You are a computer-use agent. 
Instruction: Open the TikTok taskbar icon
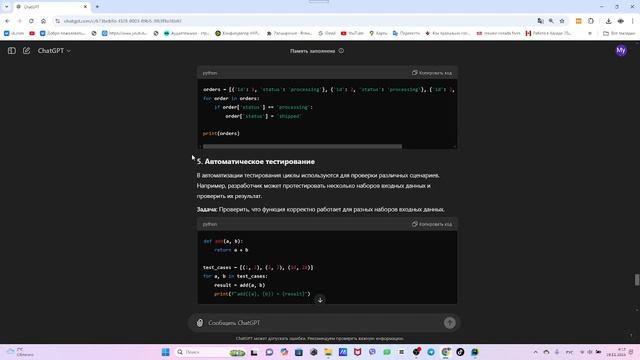point(460,352)
